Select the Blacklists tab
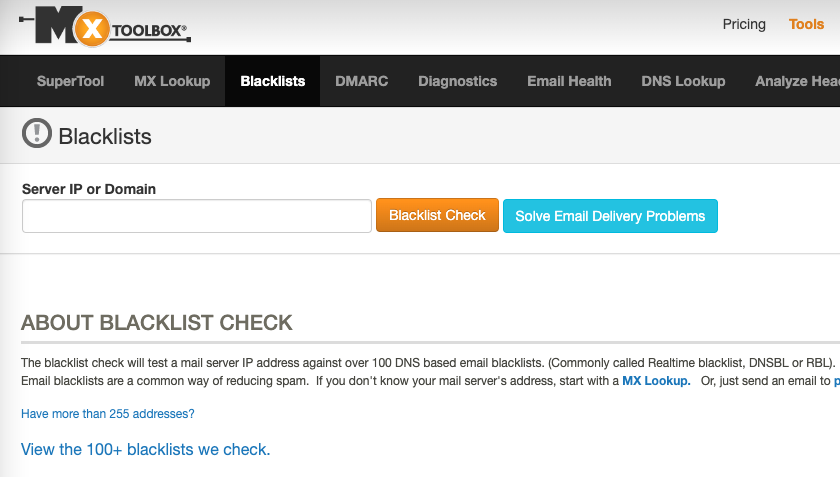The width and height of the screenshot is (840, 477). pos(273,81)
